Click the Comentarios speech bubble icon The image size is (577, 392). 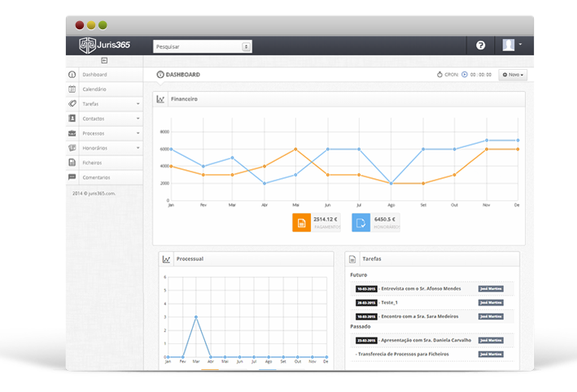point(72,177)
